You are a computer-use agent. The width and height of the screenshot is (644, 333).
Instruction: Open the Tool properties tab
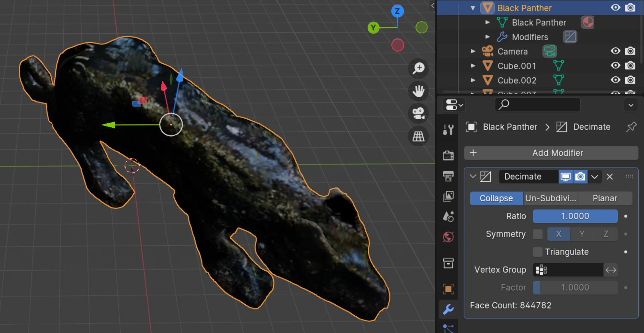(448, 130)
